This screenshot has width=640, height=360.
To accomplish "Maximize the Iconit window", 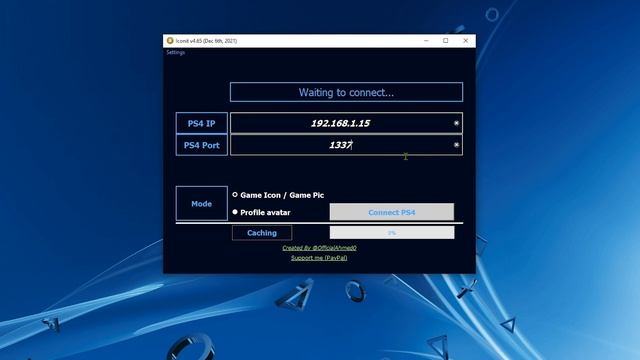I will 446,40.
